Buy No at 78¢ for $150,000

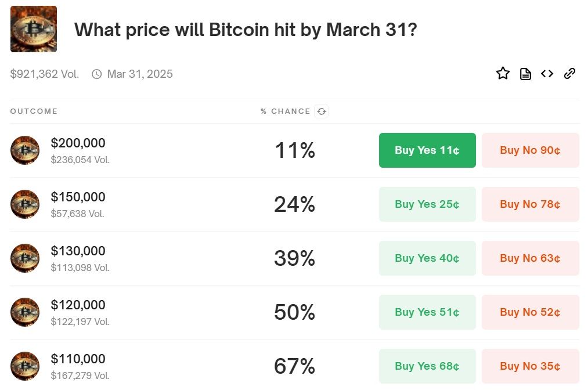[x=530, y=204]
